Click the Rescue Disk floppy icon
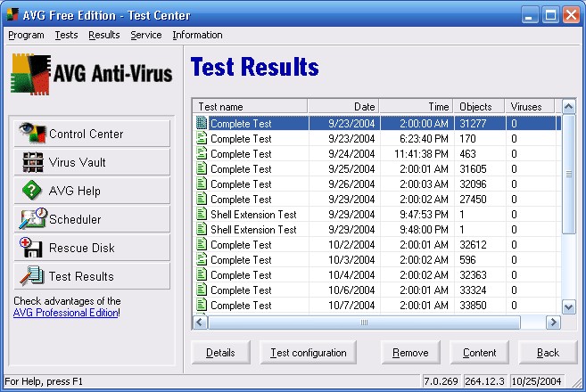The width and height of the screenshot is (586, 392). pyautogui.click(x=31, y=247)
